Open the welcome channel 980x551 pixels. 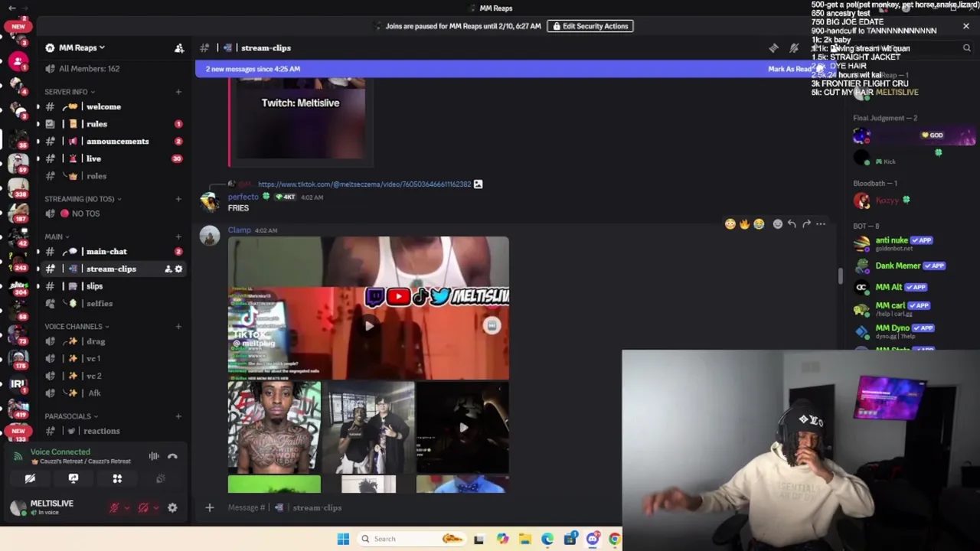(103, 107)
